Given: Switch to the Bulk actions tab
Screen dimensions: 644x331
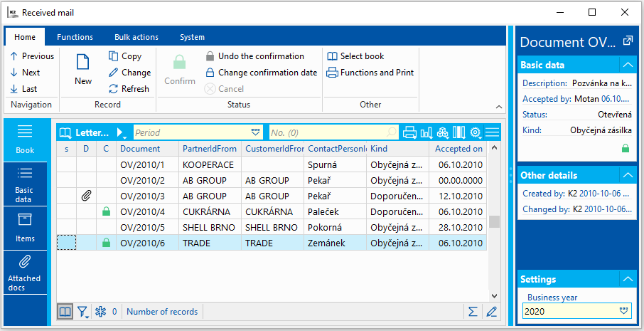Looking at the screenshot, I should tap(136, 37).
